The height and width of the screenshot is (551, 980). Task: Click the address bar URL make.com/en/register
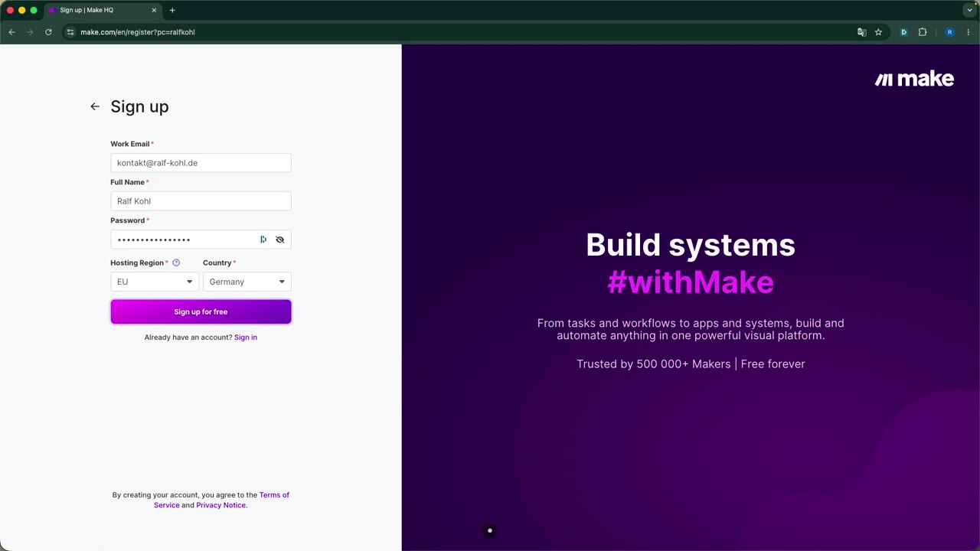(x=138, y=32)
